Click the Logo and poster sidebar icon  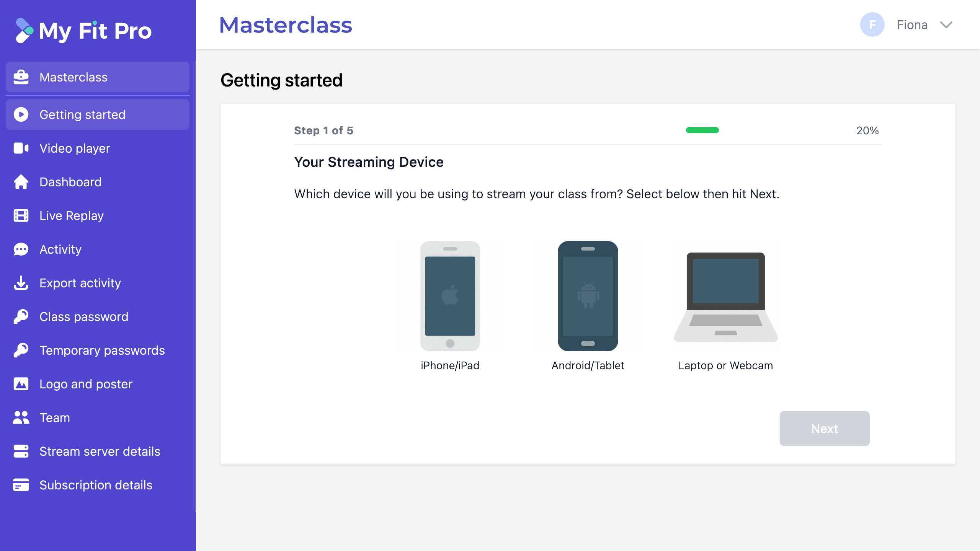21,383
